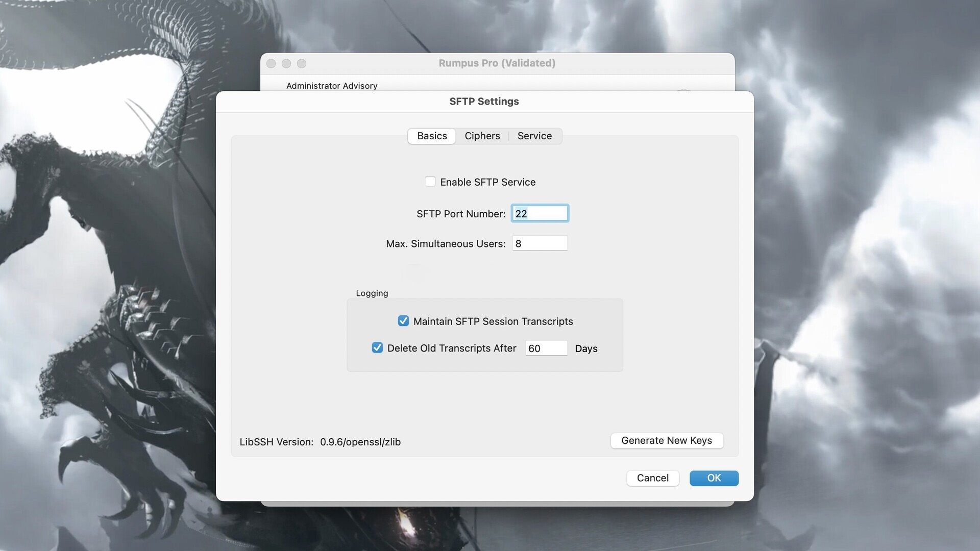Image resolution: width=980 pixels, height=551 pixels.
Task: Click the Logging section header label
Action: [x=372, y=293]
